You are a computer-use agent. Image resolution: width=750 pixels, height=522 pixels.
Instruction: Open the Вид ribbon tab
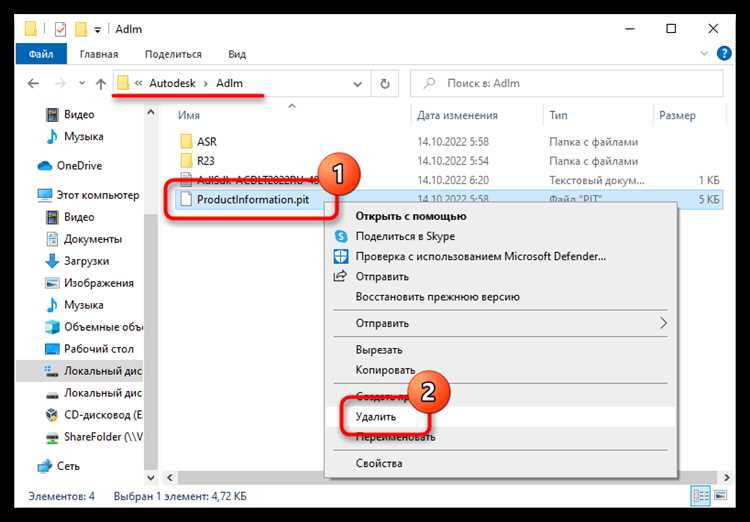coord(237,54)
